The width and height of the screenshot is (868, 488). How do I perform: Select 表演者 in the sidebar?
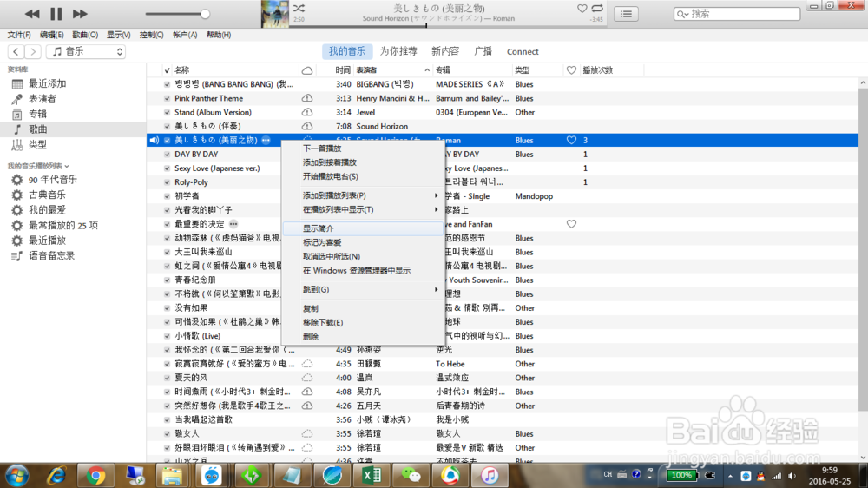coord(42,99)
